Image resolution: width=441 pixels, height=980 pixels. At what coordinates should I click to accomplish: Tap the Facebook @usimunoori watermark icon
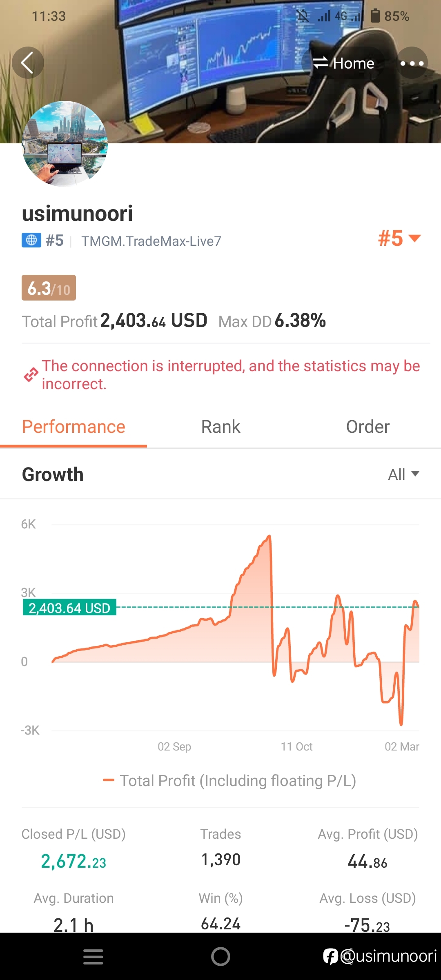tap(330, 956)
